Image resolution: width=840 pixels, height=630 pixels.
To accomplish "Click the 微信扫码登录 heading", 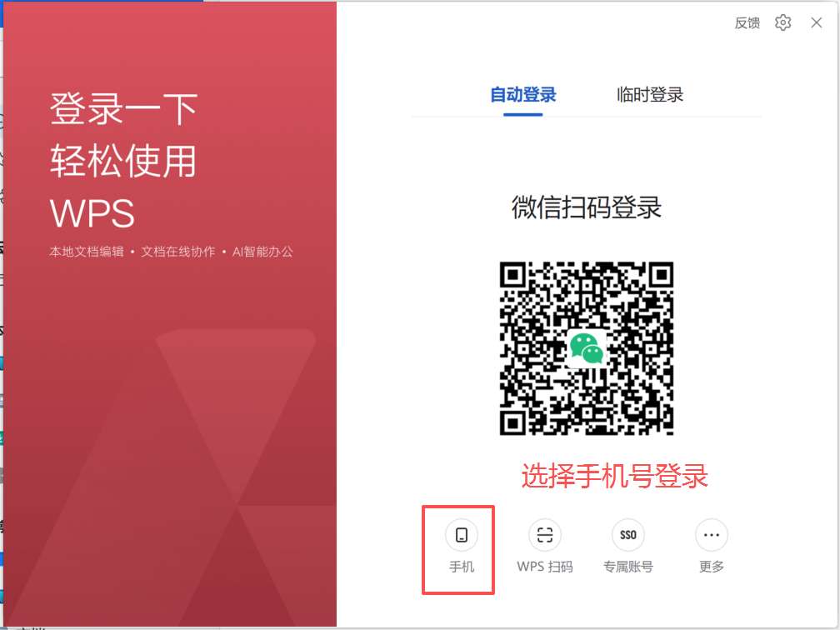I will pos(586,207).
